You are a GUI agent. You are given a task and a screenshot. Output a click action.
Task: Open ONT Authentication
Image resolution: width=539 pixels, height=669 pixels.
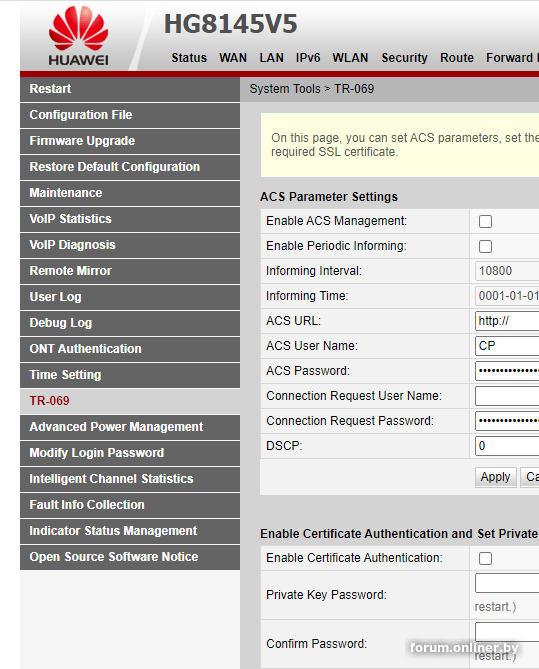[130, 349]
